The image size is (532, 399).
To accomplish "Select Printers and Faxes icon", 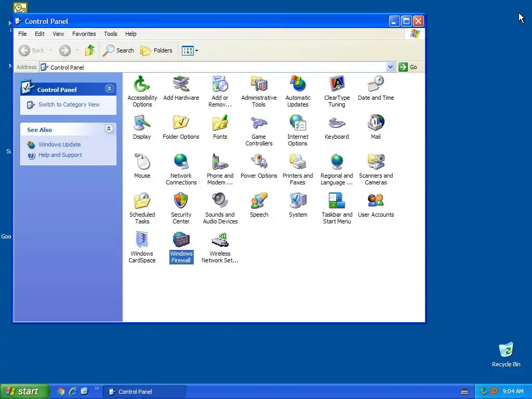I will pyautogui.click(x=298, y=162).
